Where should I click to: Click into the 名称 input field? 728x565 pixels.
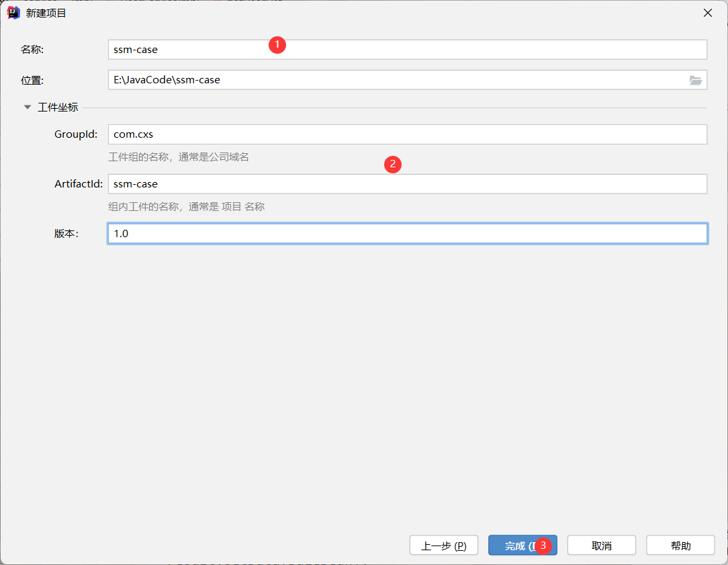407,50
